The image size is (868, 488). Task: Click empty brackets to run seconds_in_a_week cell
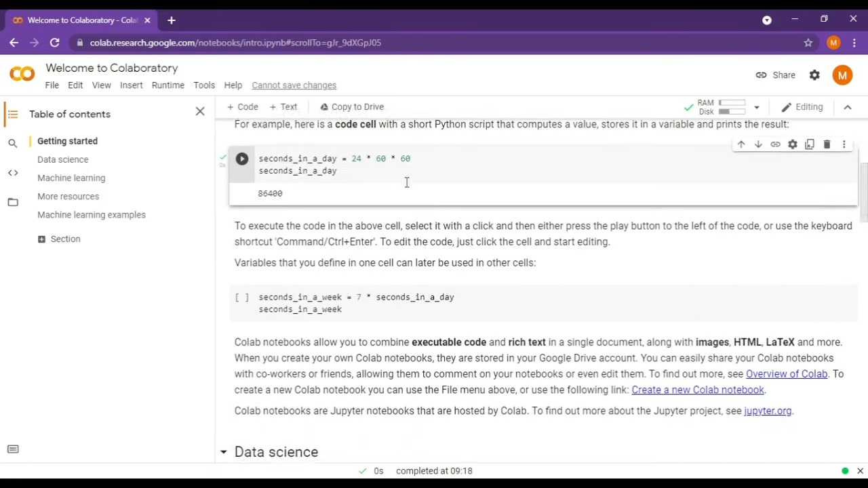[x=242, y=298]
